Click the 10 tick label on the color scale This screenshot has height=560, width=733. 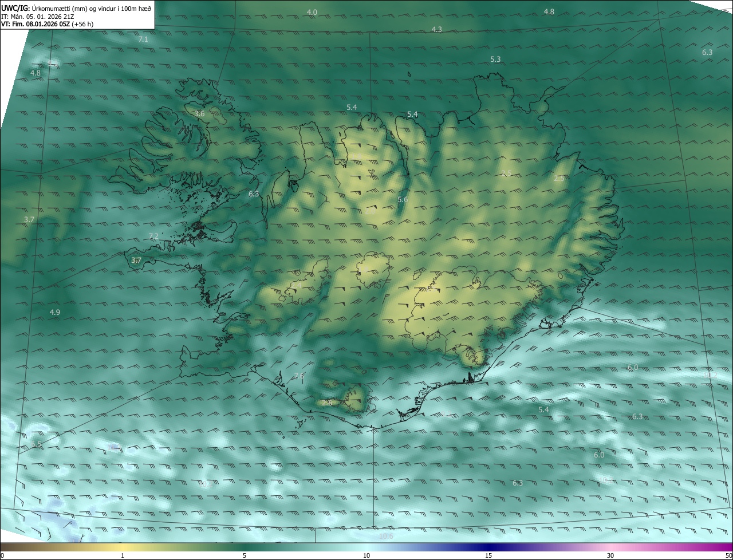click(366, 555)
